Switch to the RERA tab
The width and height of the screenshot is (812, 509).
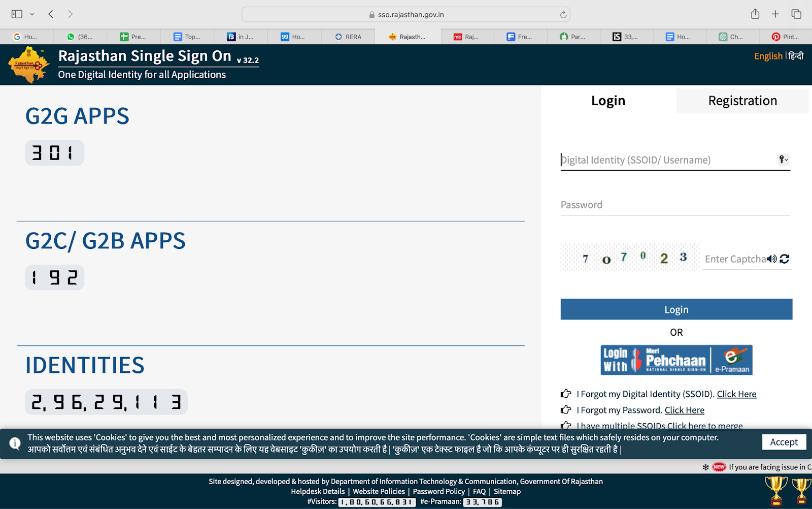[x=348, y=37]
